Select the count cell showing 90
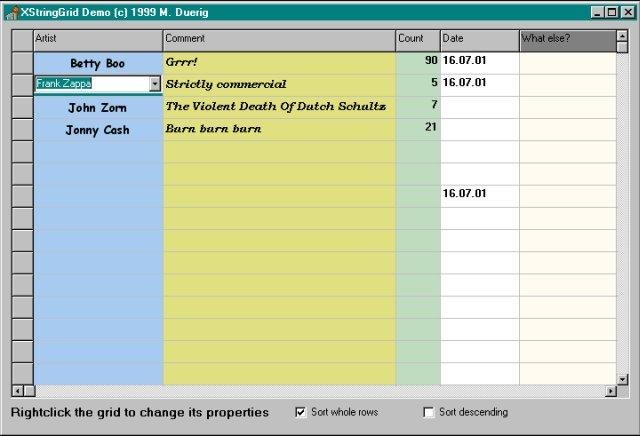 click(x=418, y=63)
